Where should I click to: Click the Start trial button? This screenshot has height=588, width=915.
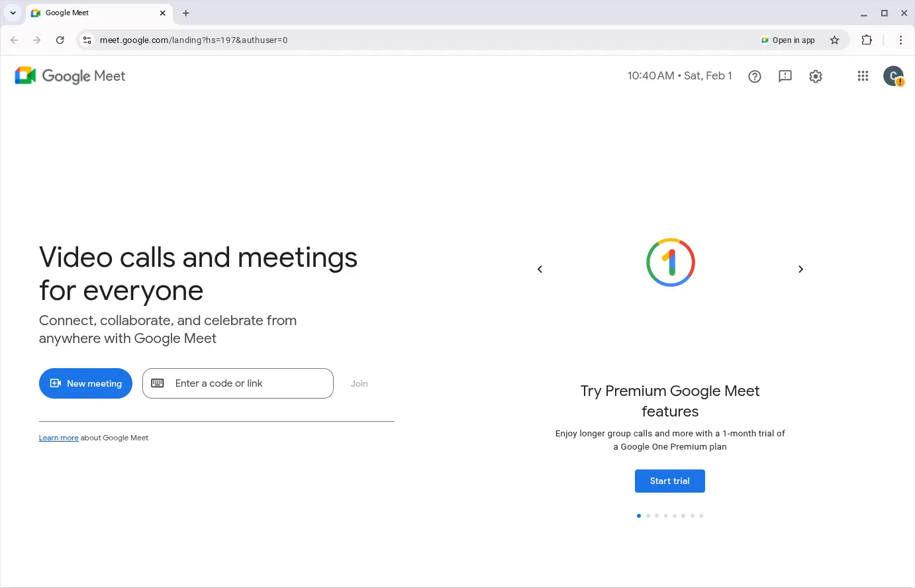click(669, 481)
